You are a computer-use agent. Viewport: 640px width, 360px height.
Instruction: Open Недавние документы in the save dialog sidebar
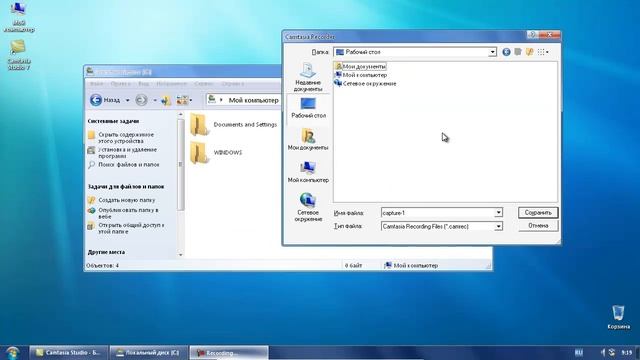pyautogui.click(x=308, y=77)
